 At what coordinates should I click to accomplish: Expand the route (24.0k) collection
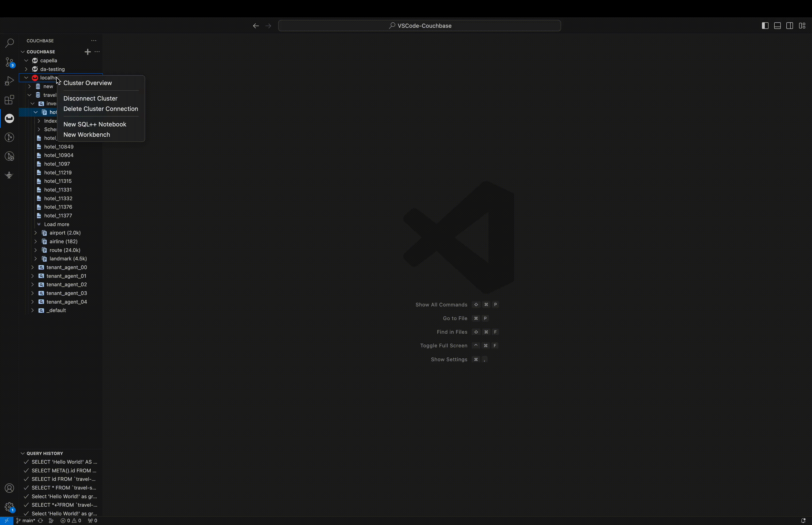(35, 250)
